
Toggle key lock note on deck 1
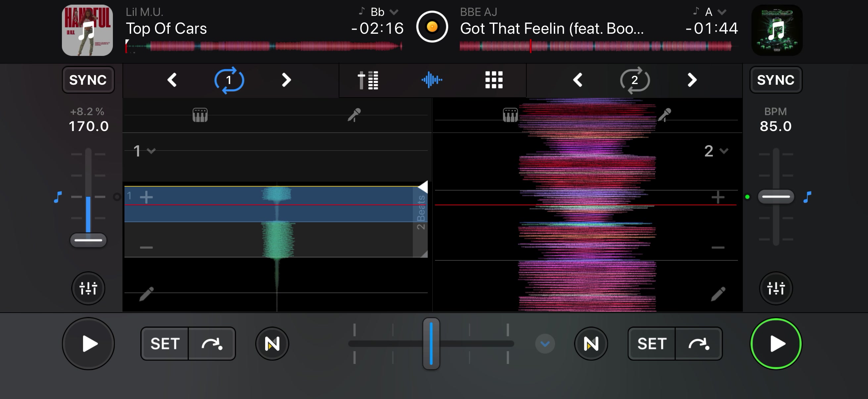click(58, 197)
